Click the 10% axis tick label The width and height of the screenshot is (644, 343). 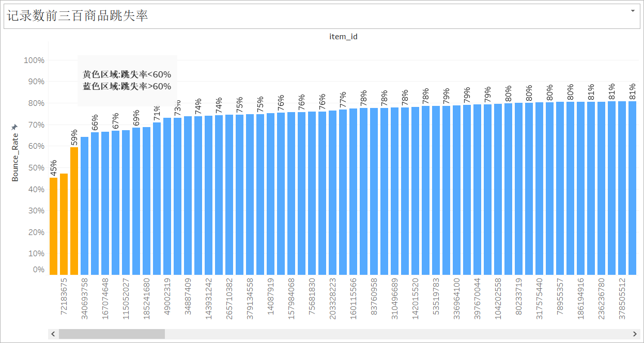[x=36, y=254]
